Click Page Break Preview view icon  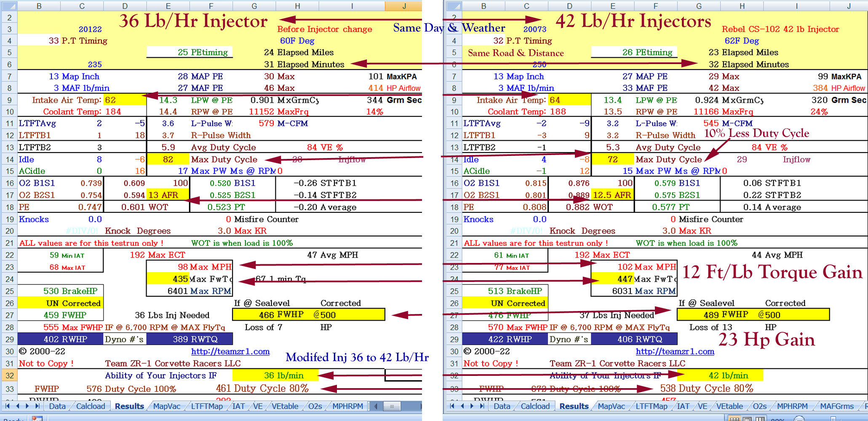(x=760, y=419)
